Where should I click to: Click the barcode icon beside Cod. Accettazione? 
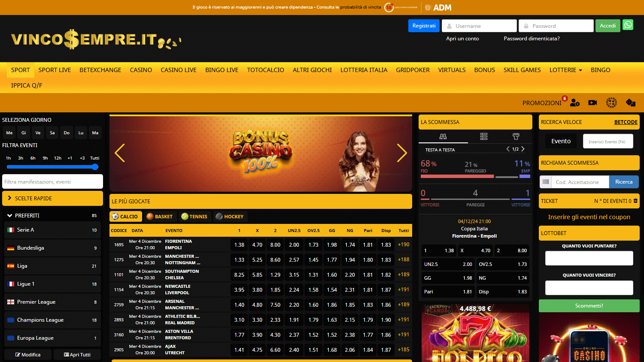[x=546, y=182]
